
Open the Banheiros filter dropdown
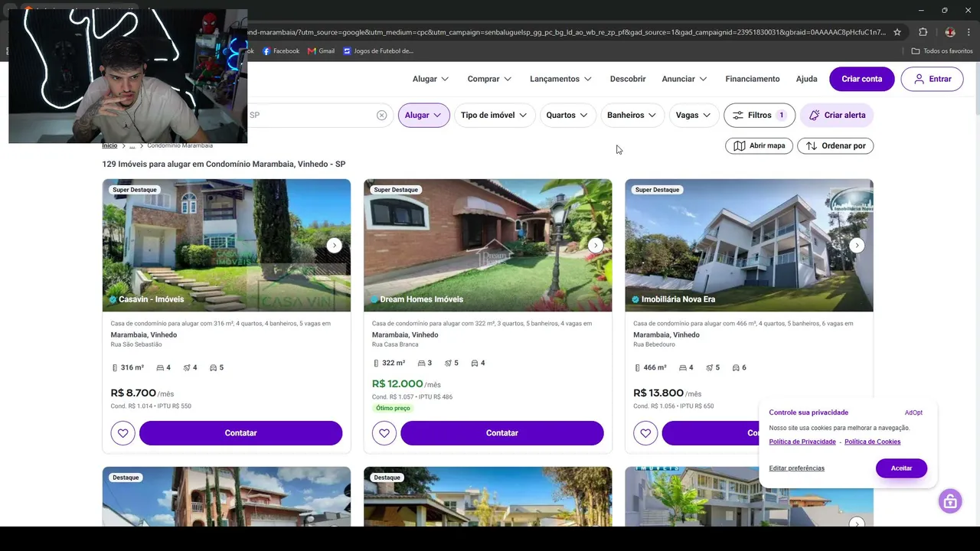click(632, 116)
